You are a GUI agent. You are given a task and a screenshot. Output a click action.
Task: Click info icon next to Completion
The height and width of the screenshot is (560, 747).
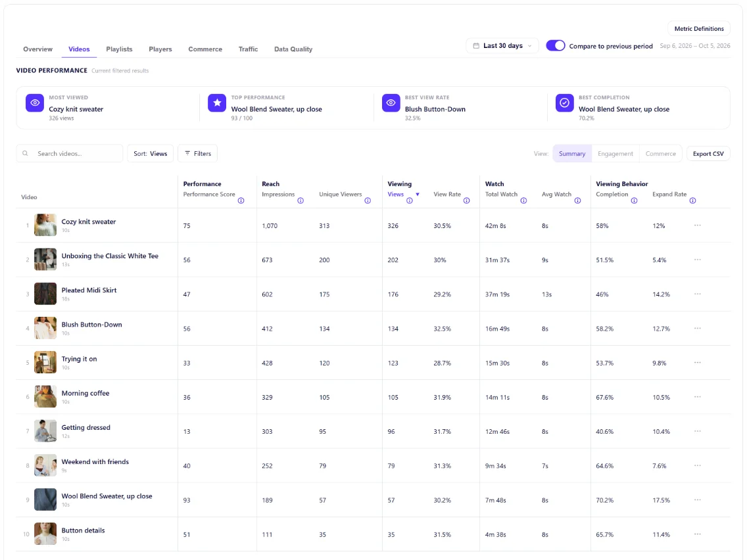(634, 200)
